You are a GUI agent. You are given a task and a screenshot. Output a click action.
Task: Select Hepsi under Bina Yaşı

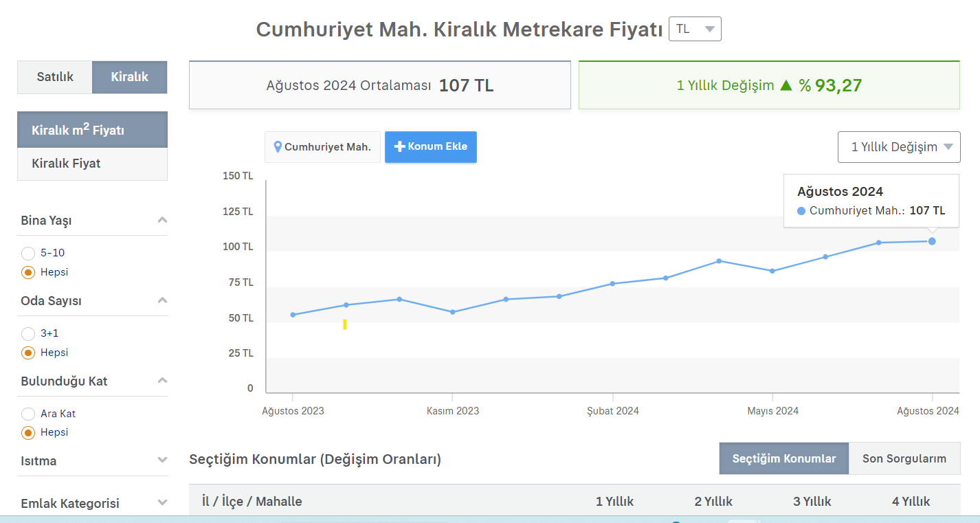pos(28,272)
